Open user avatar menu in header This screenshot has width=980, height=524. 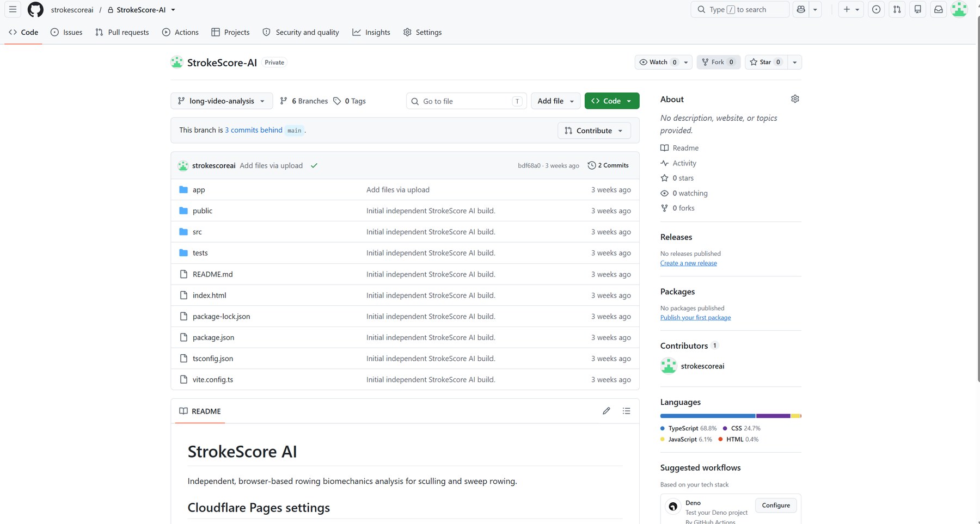click(959, 9)
